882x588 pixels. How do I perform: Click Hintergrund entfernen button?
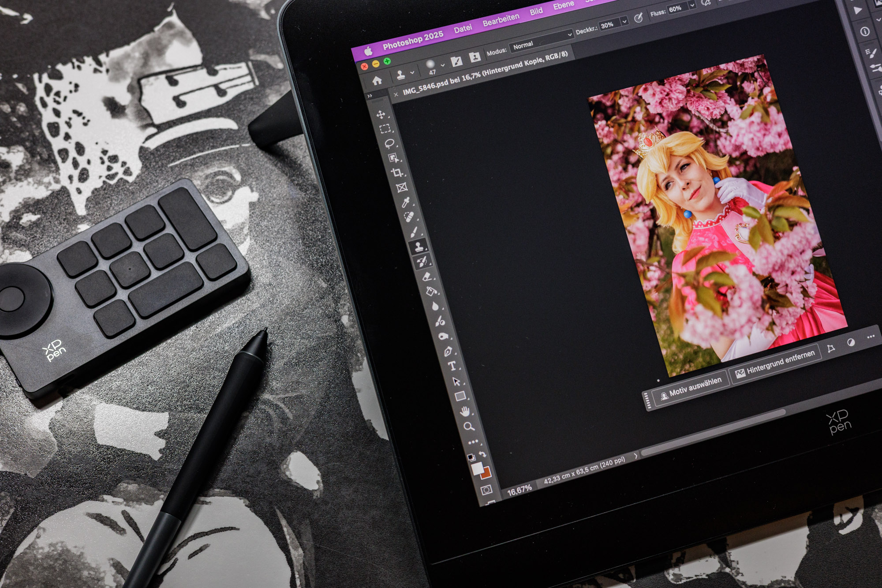776,364
